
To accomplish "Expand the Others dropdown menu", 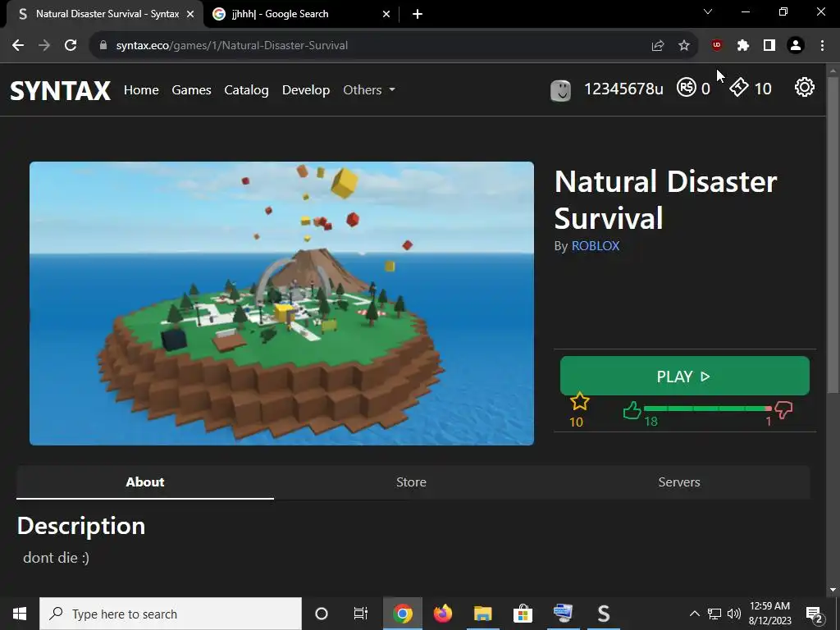I will (369, 90).
